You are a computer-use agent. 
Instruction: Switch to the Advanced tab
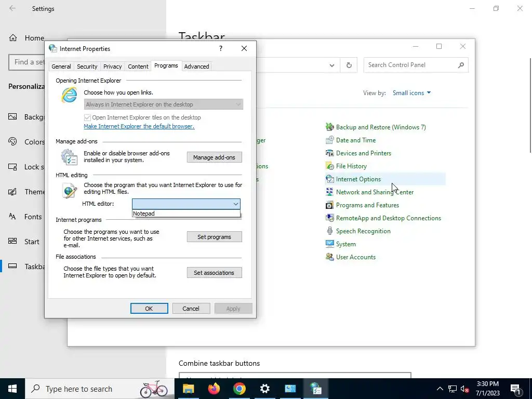click(x=197, y=66)
